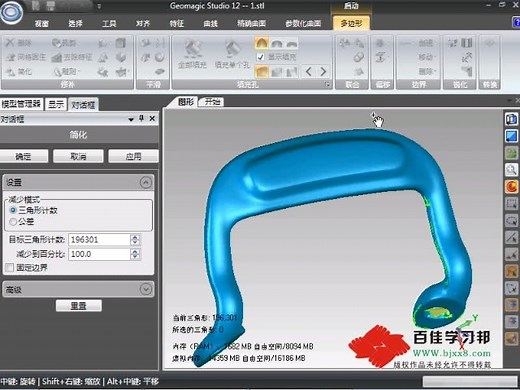520x390 pixels.
Task: Click the 目标三角形计数 spinner arrows
Action: [x=135, y=239]
